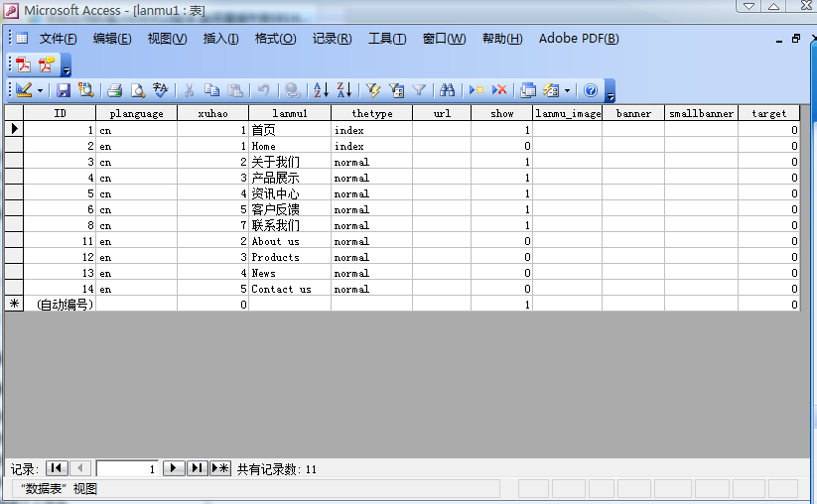
Task: Open the toolbar options expander arrow
Action: 611,94
